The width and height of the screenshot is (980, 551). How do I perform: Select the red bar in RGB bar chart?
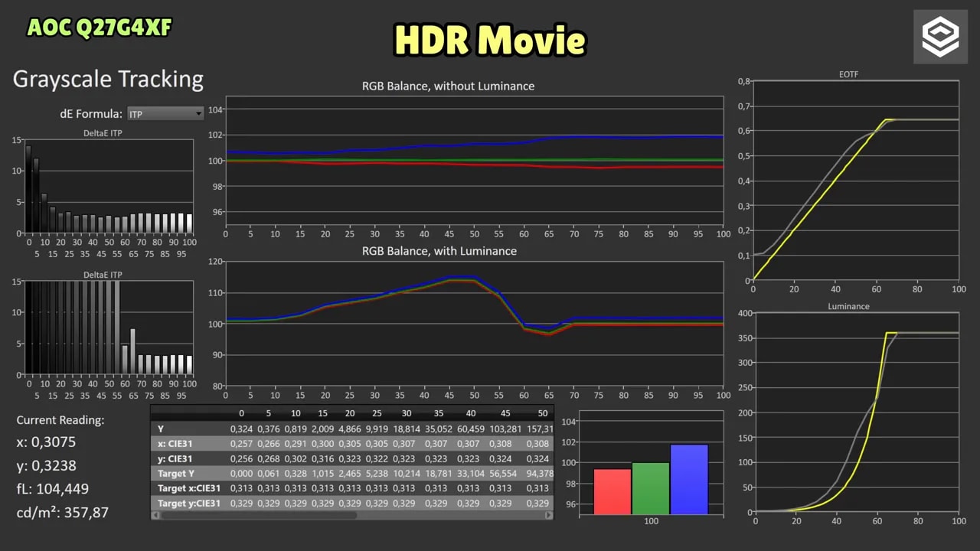coord(612,491)
